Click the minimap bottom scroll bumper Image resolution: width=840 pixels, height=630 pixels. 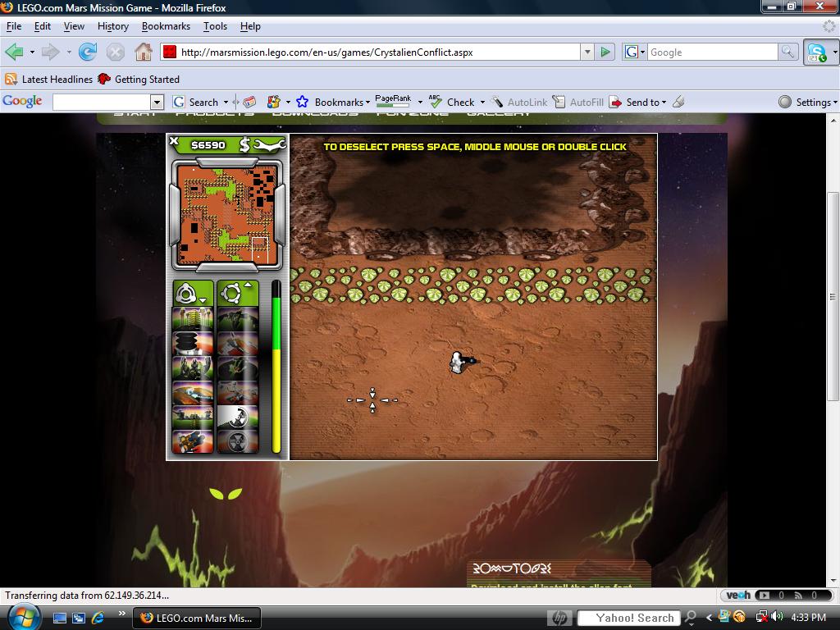coord(227,267)
